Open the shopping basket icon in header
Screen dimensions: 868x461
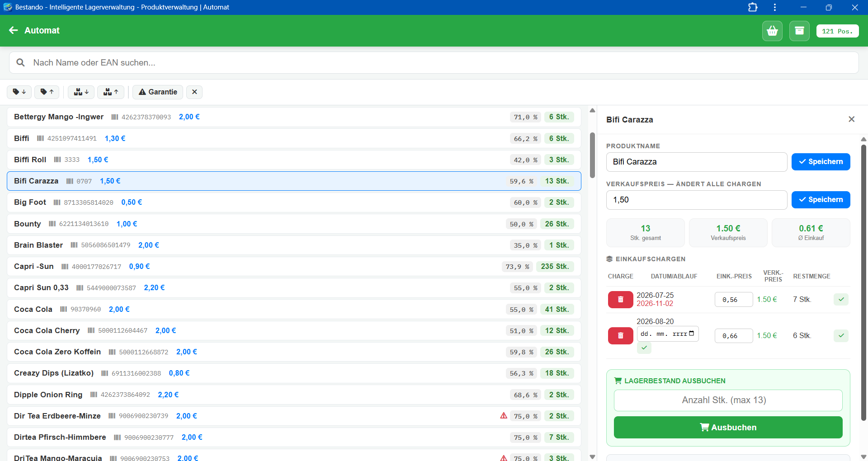pos(772,31)
